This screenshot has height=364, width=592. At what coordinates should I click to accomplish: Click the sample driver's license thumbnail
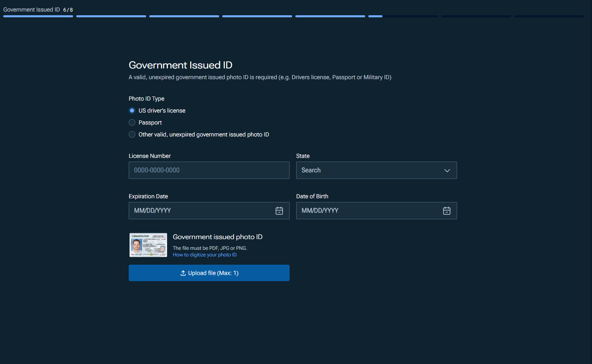(x=148, y=245)
